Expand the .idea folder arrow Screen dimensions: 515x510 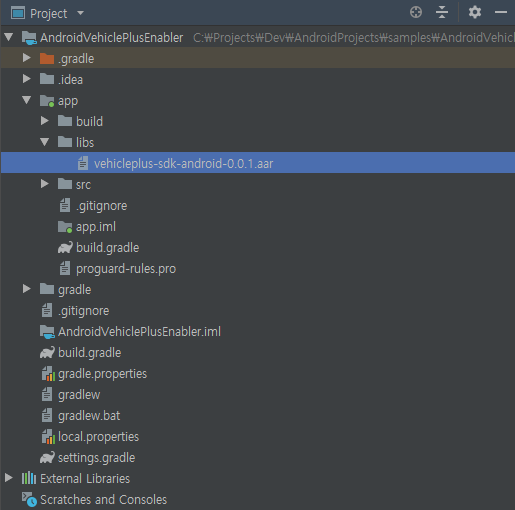[x=27, y=79]
